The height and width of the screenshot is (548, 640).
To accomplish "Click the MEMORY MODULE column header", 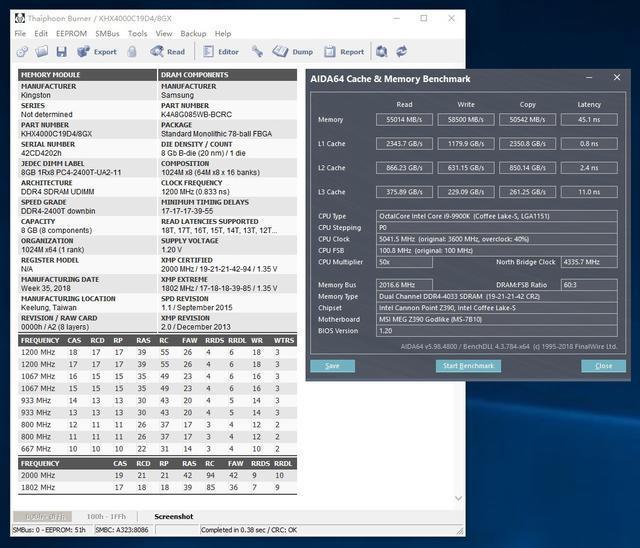I will [87, 75].
